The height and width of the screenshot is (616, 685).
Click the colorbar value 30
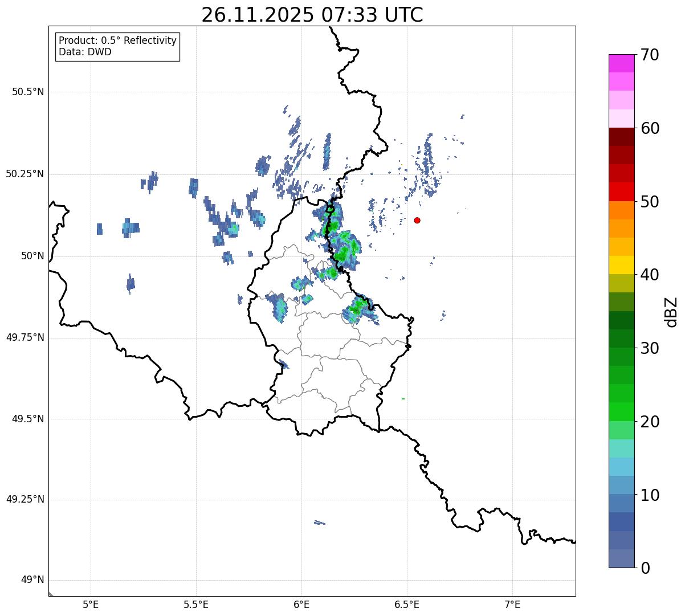click(x=649, y=348)
